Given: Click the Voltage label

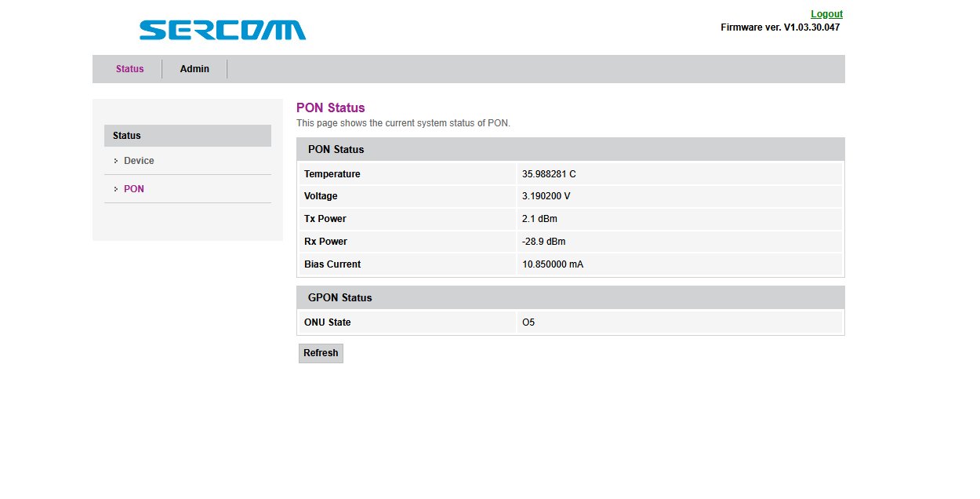Looking at the screenshot, I should coord(321,196).
